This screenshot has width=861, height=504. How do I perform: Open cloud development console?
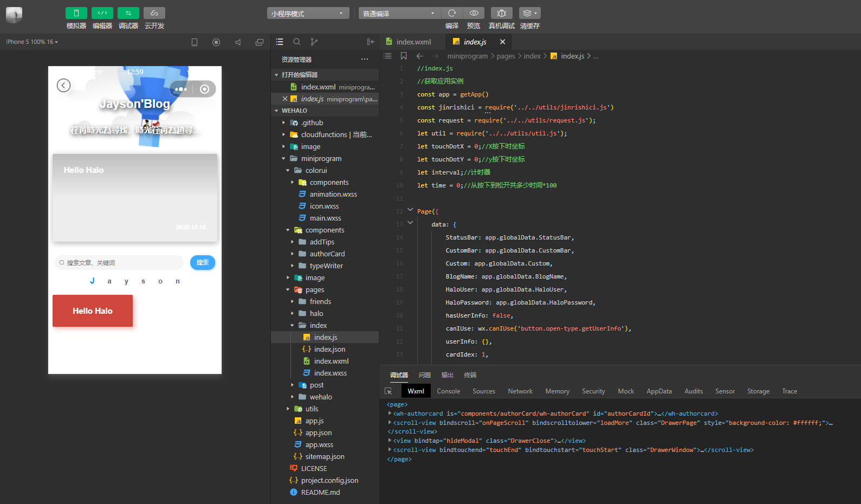154,13
